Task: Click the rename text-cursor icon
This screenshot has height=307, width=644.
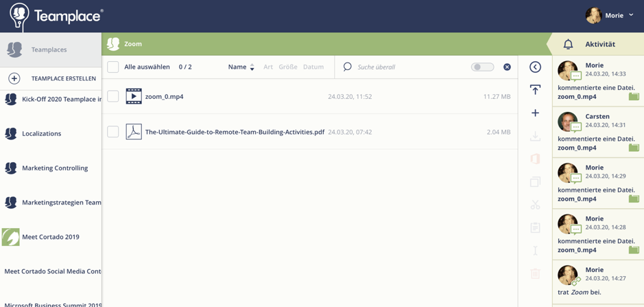Action: point(535,250)
